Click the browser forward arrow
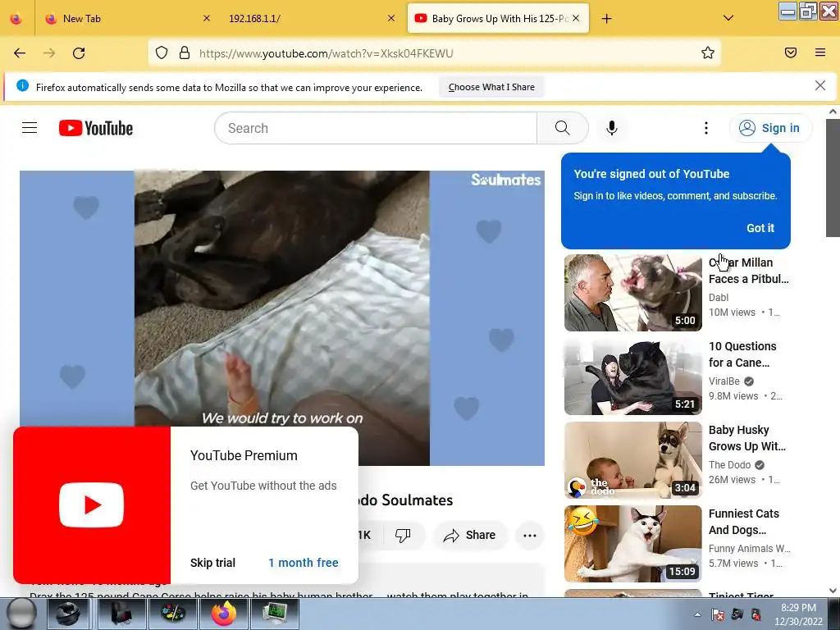This screenshot has height=630, width=840. point(49,53)
